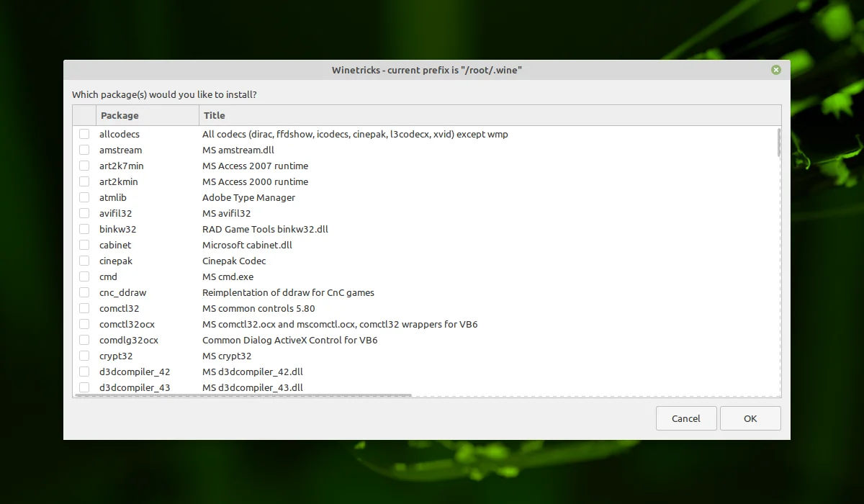Select the Microsoft cabinet.dll row
The image size is (864, 504).
click(426, 245)
